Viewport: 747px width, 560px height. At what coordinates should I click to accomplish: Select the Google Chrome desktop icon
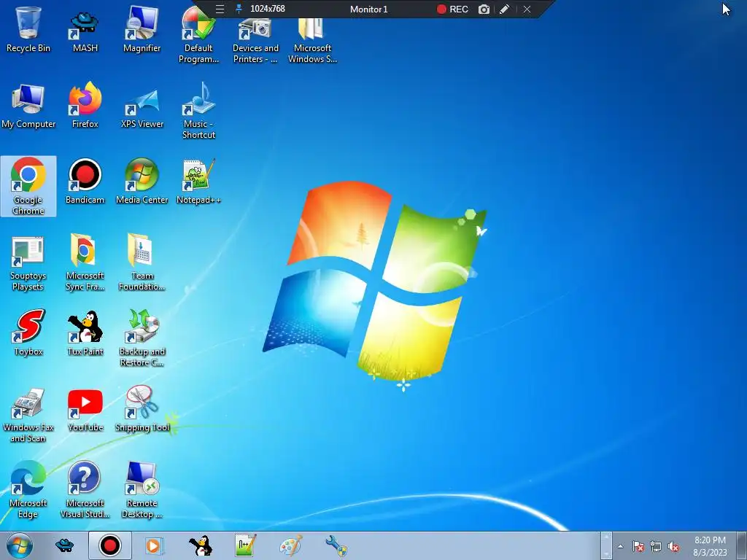pyautogui.click(x=28, y=186)
